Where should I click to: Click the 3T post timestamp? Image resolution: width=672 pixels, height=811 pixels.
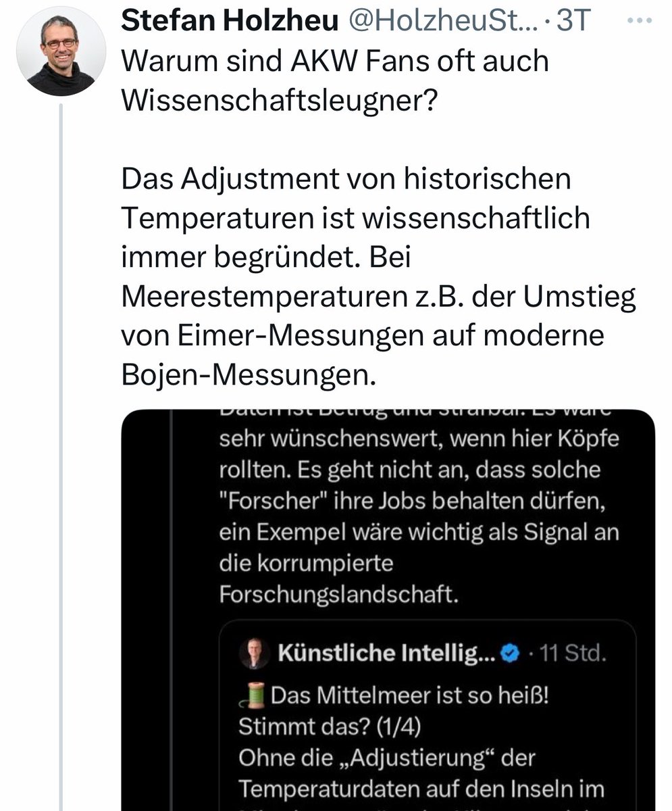pos(573,22)
